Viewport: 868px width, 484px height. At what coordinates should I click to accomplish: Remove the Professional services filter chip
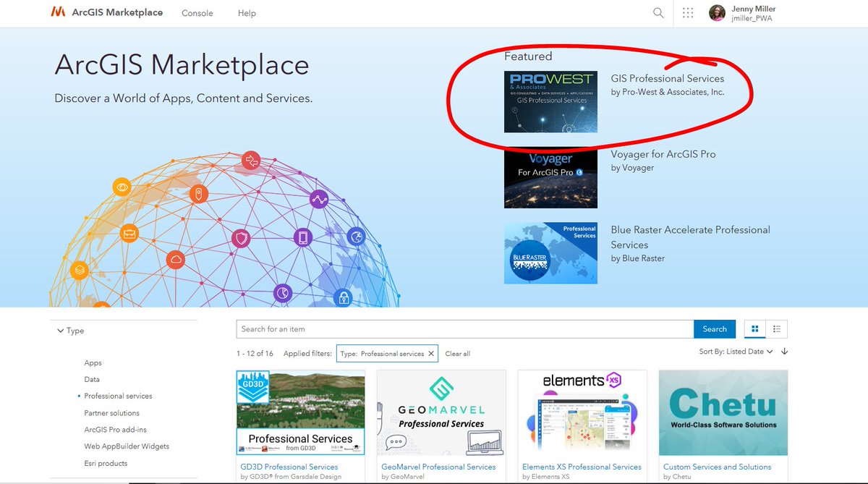(431, 354)
